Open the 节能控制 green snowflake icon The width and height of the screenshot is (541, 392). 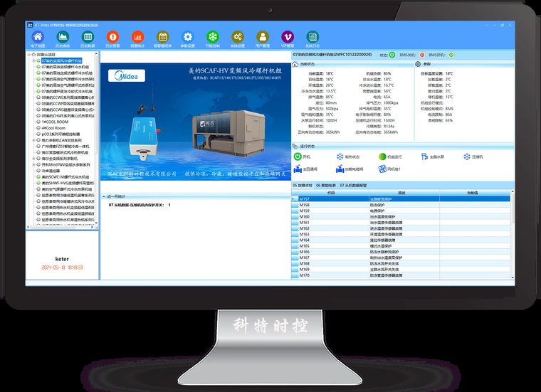213,36
